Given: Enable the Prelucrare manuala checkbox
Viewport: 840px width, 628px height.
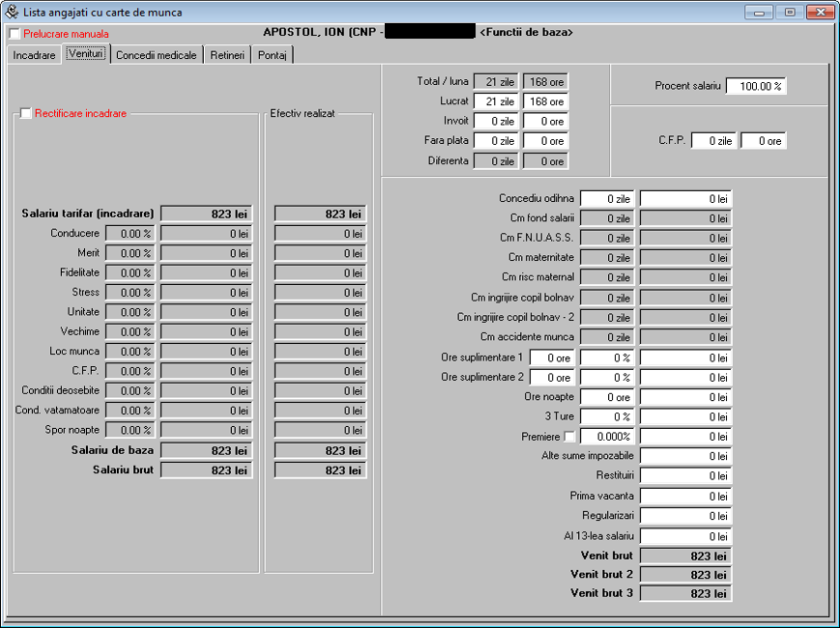Looking at the screenshot, I should [14, 34].
